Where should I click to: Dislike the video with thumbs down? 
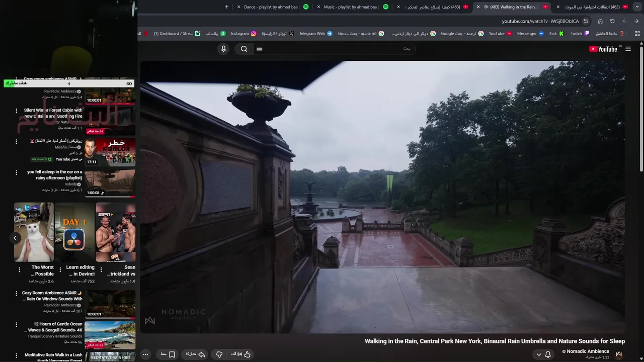tap(219, 354)
